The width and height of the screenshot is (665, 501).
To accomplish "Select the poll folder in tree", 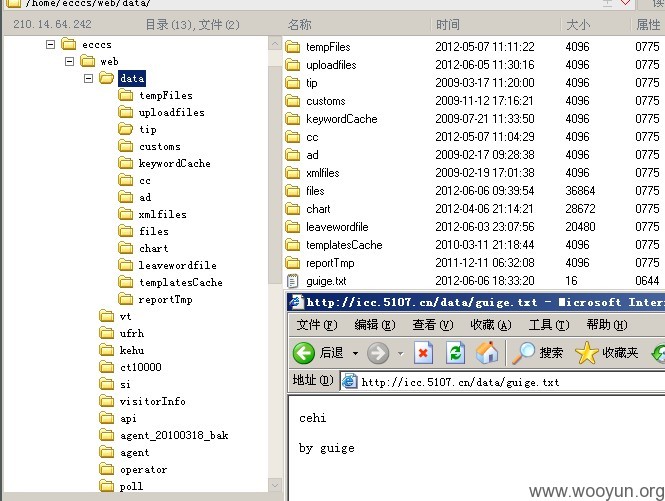I will coord(131,487).
